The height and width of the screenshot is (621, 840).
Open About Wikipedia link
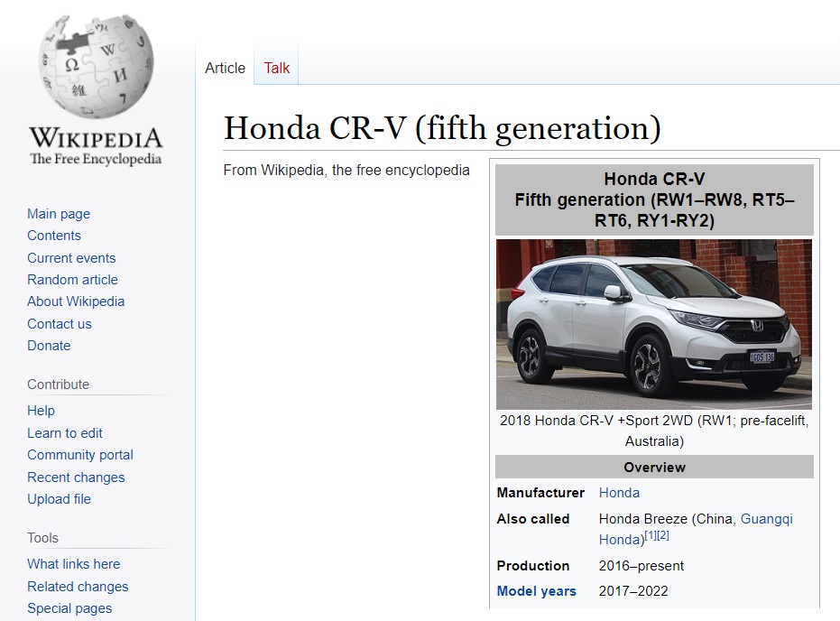pos(76,301)
